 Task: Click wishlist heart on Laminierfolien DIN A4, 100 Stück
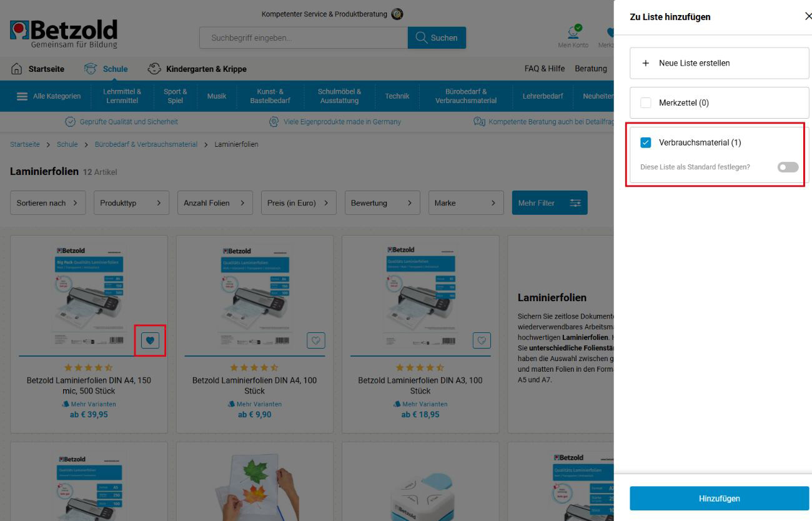[x=316, y=340]
